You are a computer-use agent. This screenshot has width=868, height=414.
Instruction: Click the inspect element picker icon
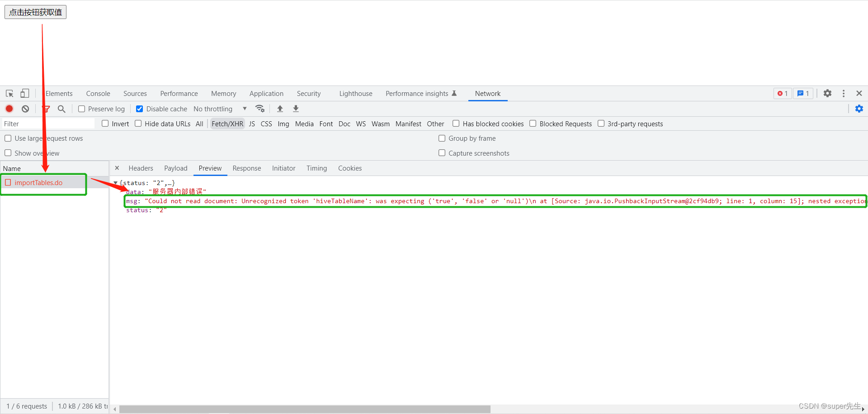9,94
